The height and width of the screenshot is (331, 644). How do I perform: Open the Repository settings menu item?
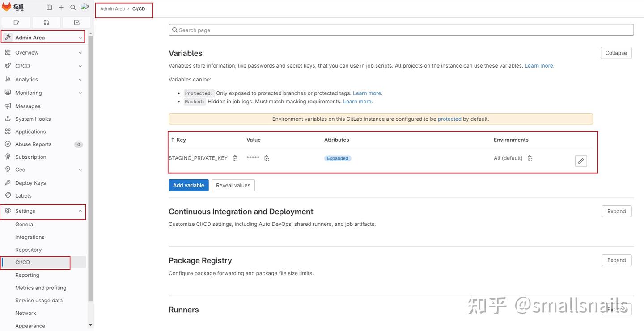[x=28, y=250]
